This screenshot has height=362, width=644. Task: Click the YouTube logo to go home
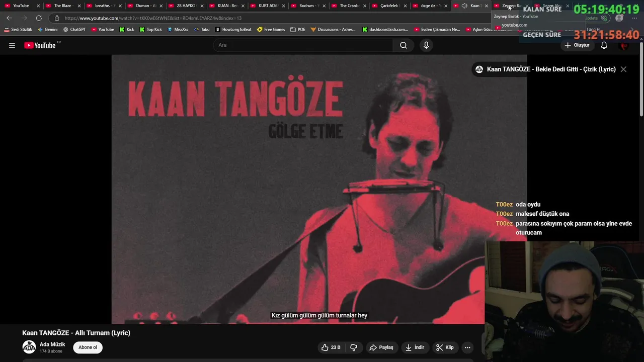(40, 45)
